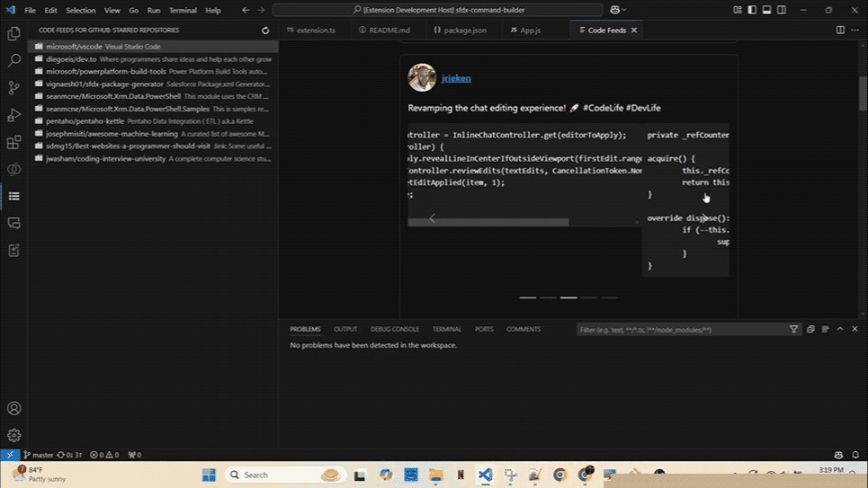Maximize the bottom panel size
The image size is (868, 488).
click(840, 329)
